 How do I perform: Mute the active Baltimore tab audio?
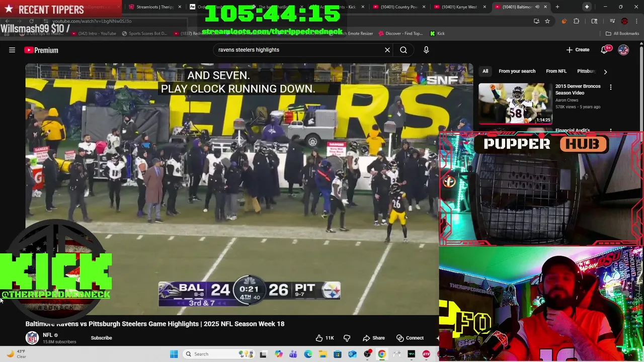[x=537, y=7]
